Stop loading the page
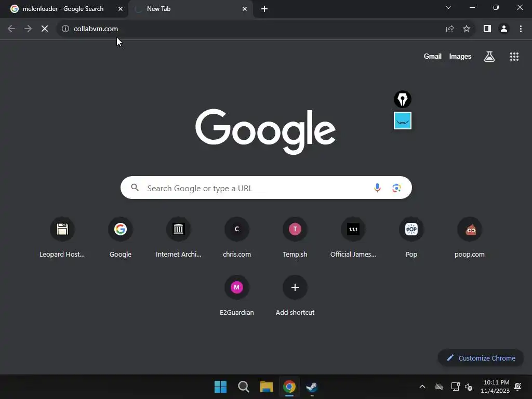The image size is (532, 399). pos(45,29)
